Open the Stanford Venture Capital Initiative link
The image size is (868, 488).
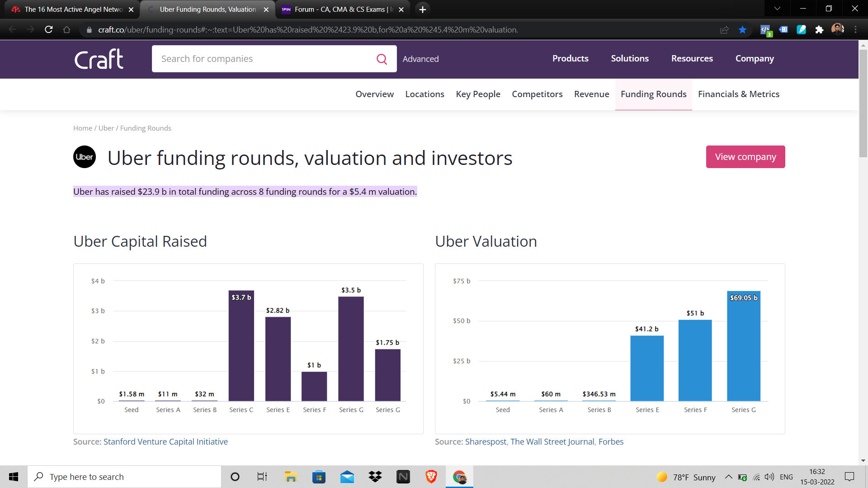tap(165, 441)
